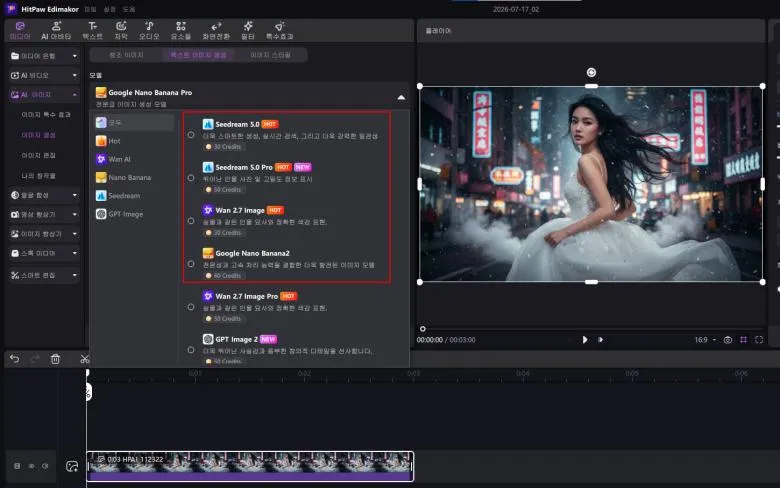Expand the smart edit sidebar section
This screenshot has height=488, width=780.
pos(44,275)
